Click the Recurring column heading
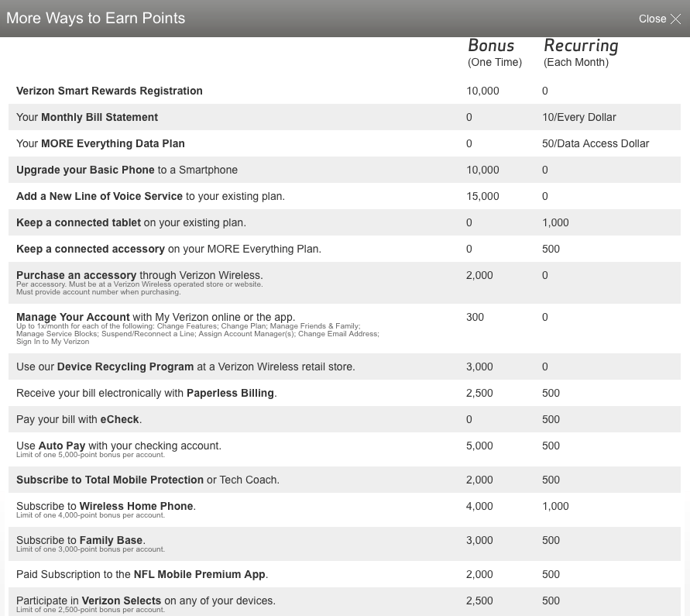 click(x=581, y=46)
